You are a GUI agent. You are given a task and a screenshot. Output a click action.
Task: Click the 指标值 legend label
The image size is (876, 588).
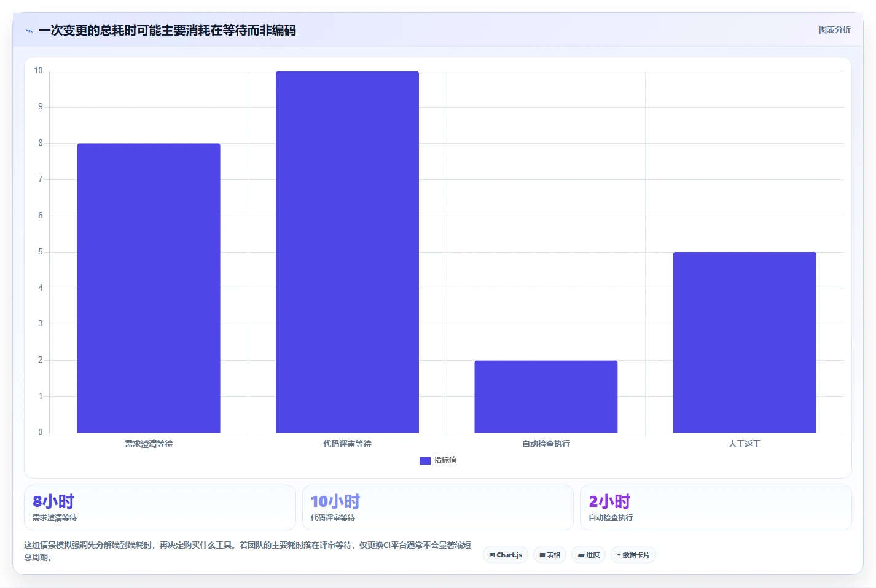[x=445, y=460]
